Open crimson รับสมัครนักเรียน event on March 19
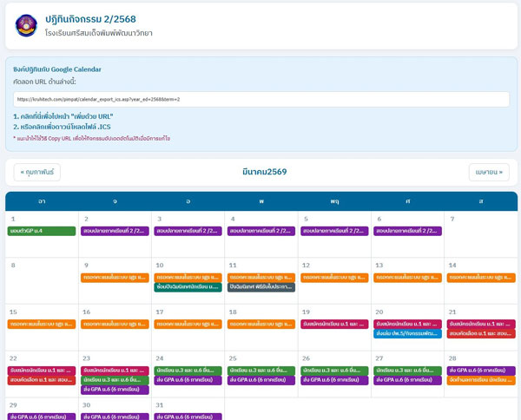The width and height of the screenshot is (521, 420). (334, 324)
